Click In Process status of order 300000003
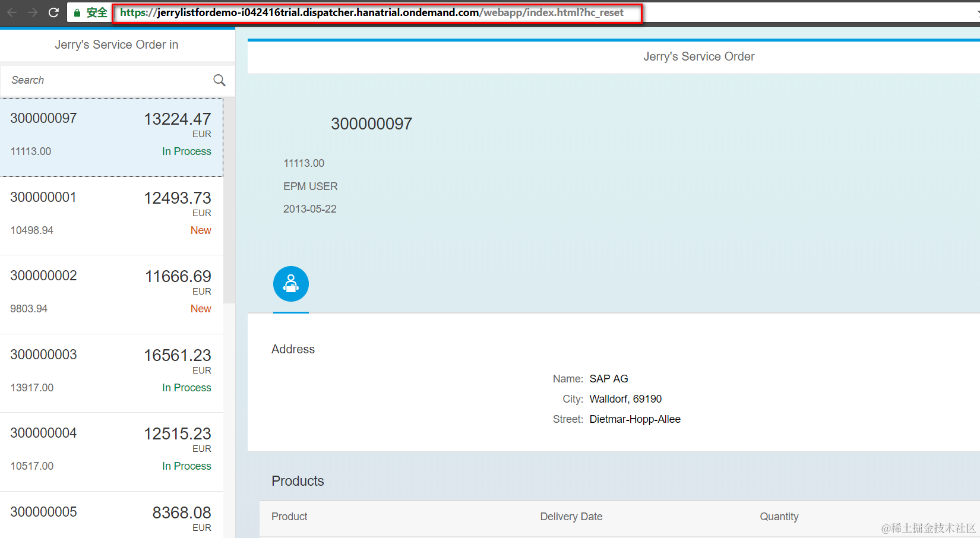This screenshot has height=538, width=980. (x=186, y=388)
